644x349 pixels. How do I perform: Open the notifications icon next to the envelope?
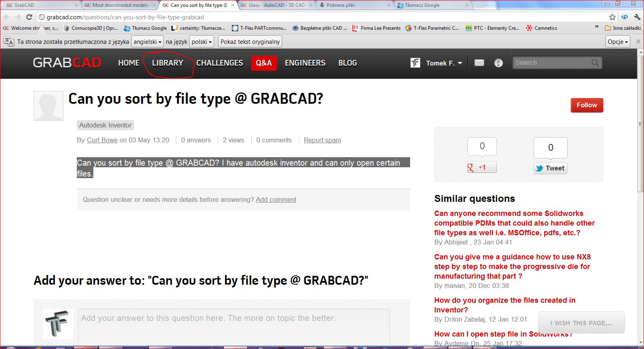(498, 63)
